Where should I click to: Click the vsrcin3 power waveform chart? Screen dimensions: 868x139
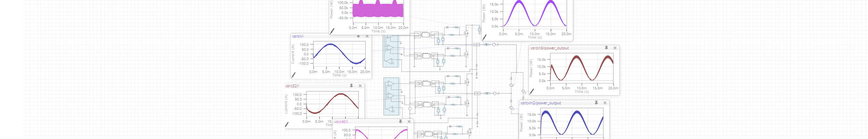pos(582,68)
